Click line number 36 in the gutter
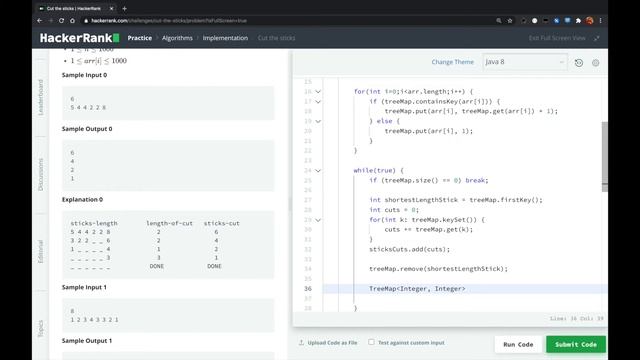This screenshot has width=640, height=360. (308, 289)
